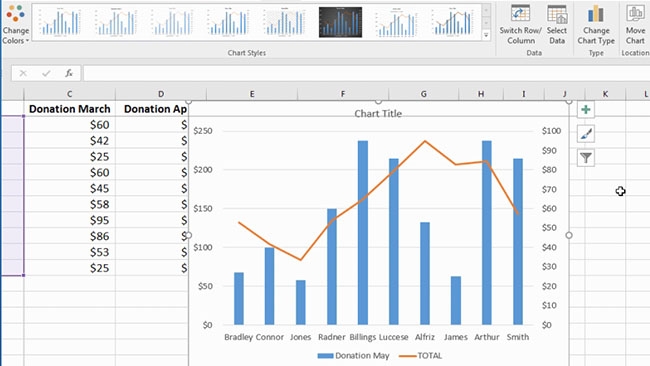Click the Chart Title text
Image resolution: width=650 pixels, height=366 pixels.
pos(378,114)
